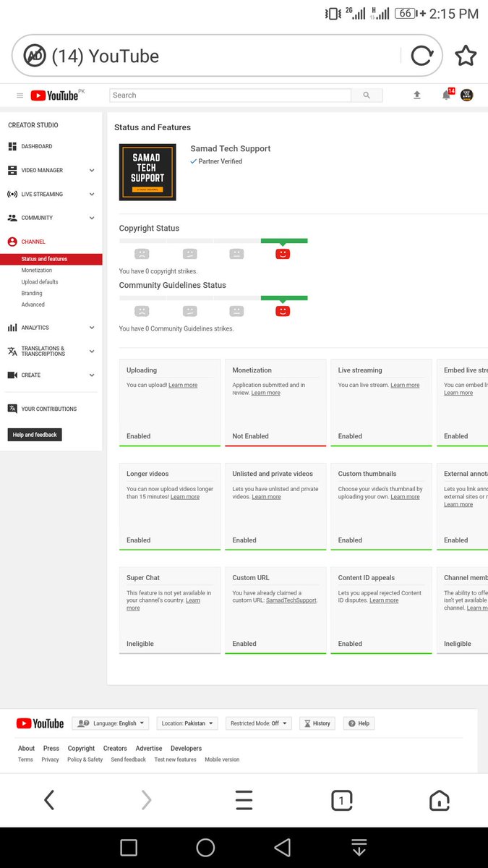Open the Channel sidebar menu
This screenshot has width=488, height=868.
click(x=33, y=242)
